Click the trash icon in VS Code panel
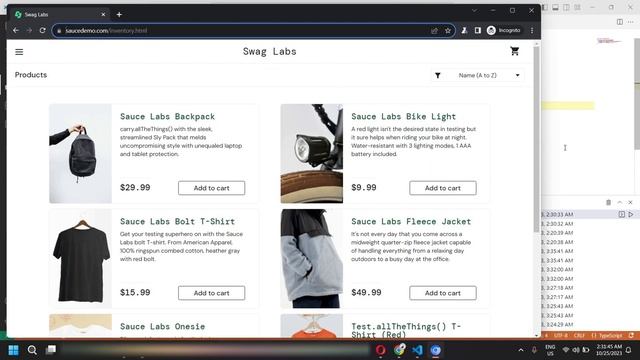The height and width of the screenshot is (360, 640). [x=609, y=202]
